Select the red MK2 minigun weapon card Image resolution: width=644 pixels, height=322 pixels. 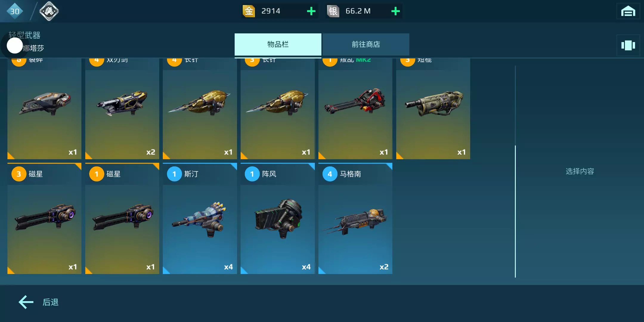[x=355, y=109]
